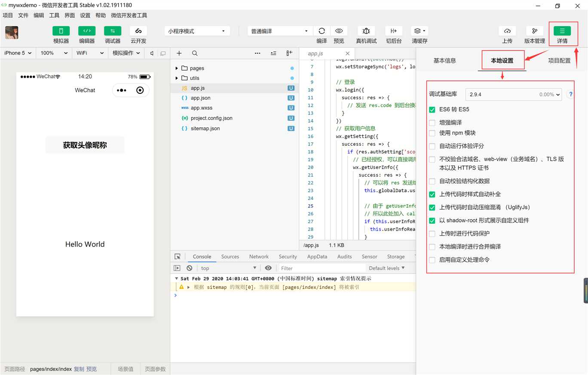Uncheck the shadow-root 形式展示自定义组件 checkbox
588x375 pixels.
(x=432, y=221)
